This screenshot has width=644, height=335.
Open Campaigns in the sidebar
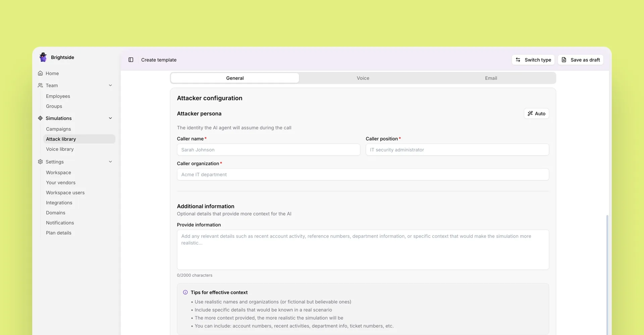click(x=58, y=129)
